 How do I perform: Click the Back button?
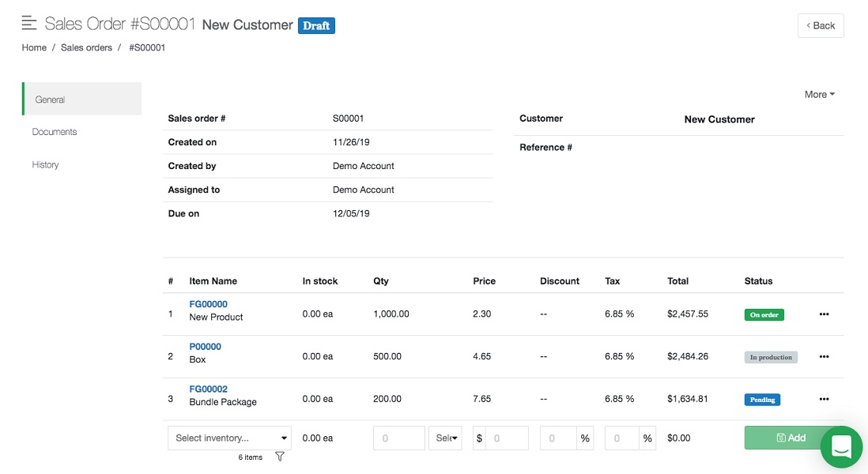click(821, 26)
